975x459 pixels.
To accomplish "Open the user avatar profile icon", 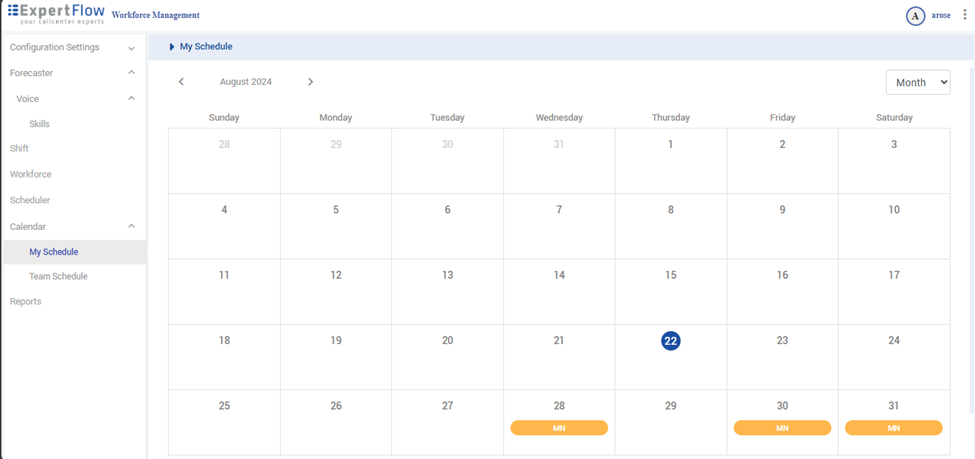I will 914,16.
